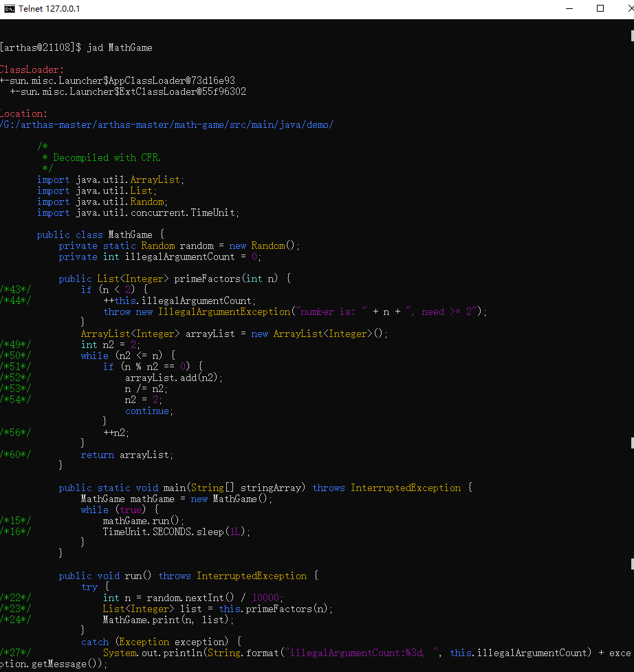Minimize the Telnet 127.0.0.1 window
This screenshot has height=672, width=634.
(x=569, y=8)
